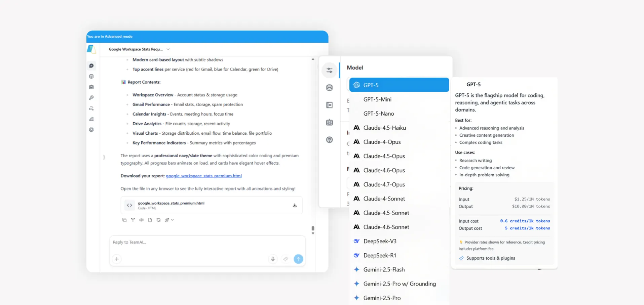Expand the sparkle options chevron below message
Screen dimensions: 644x305
point(173,220)
